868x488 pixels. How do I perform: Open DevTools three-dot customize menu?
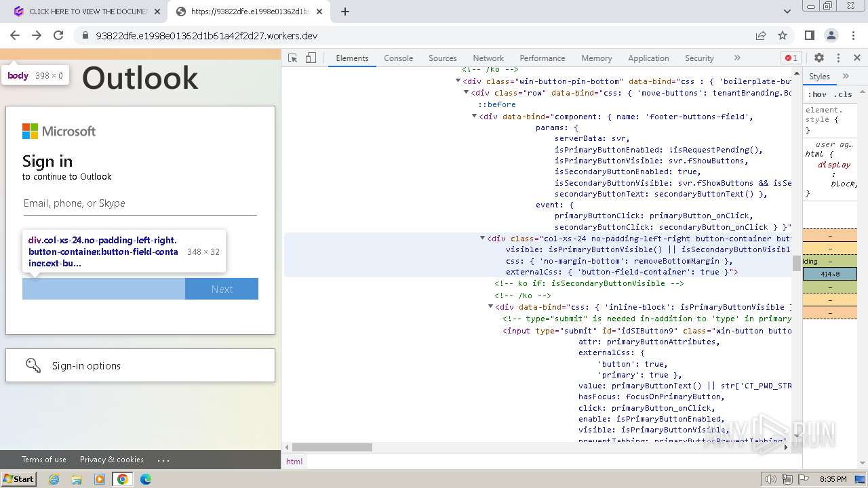point(838,58)
